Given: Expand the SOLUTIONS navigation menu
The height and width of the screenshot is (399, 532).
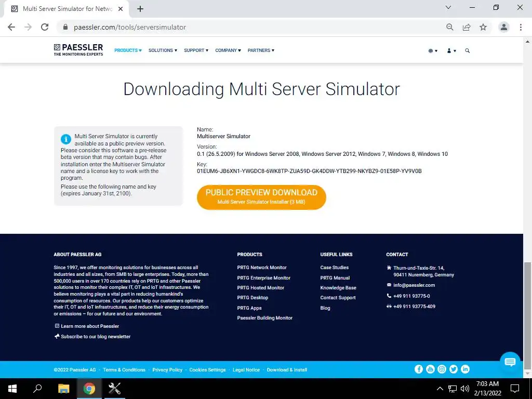Looking at the screenshot, I should (x=163, y=50).
